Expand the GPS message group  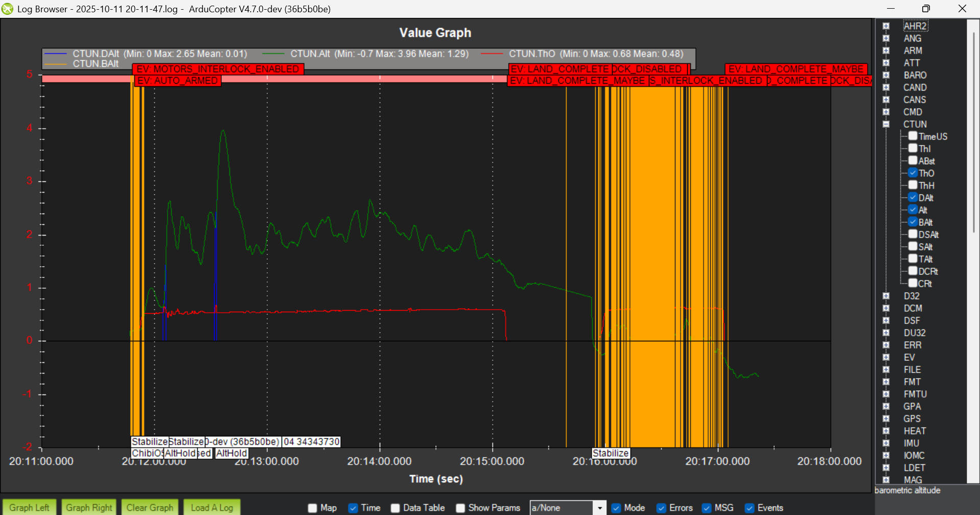click(886, 419)
